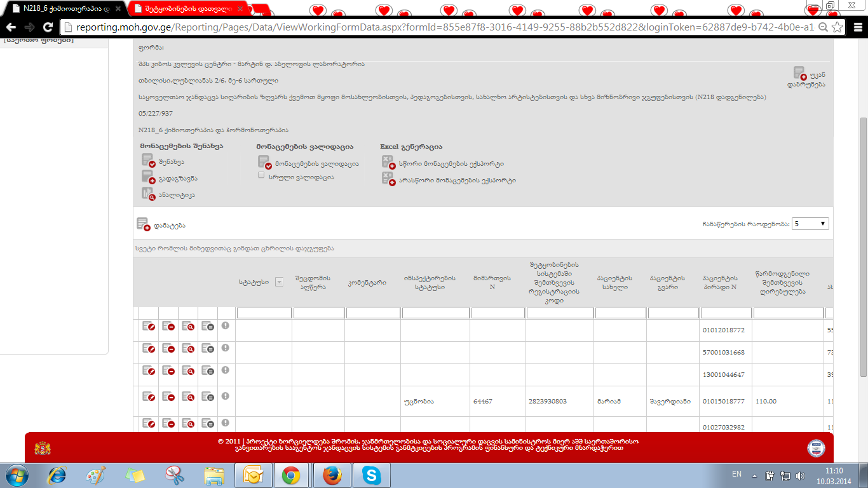
Task: Click the save (შენახვა) icon
Action: [148, 161]
